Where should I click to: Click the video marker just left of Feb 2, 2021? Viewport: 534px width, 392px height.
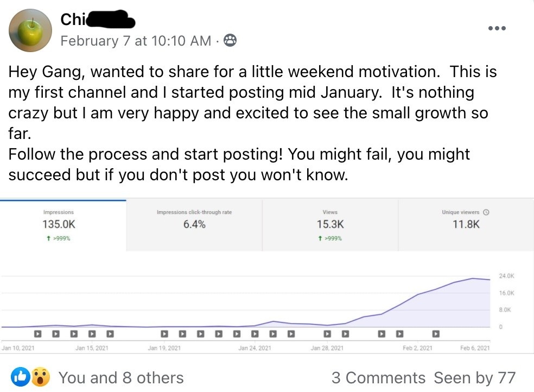tap(399, 333)
